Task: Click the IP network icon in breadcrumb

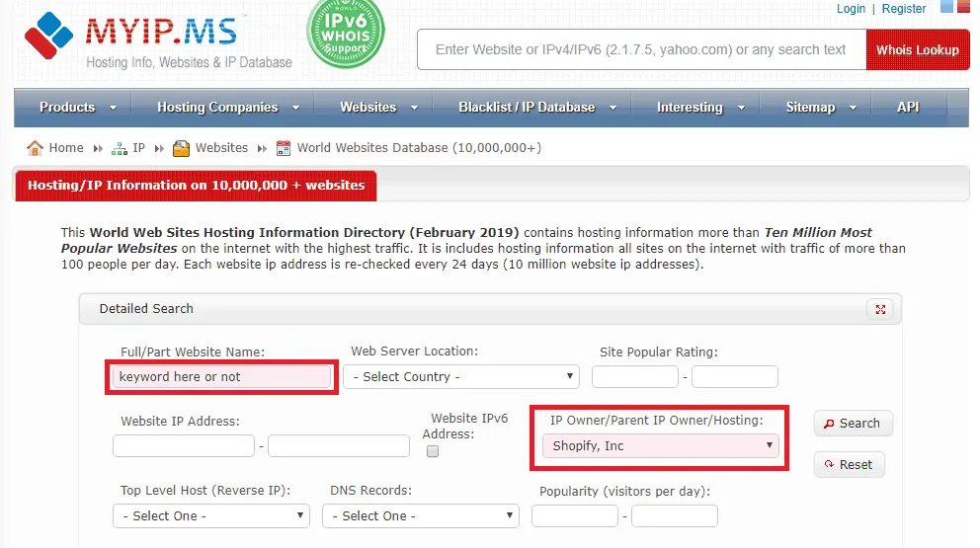Action: click(x=120, y=148)
